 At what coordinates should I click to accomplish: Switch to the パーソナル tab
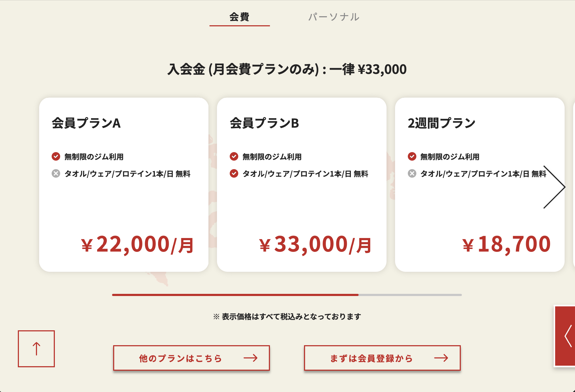click(x=334, y=17)
